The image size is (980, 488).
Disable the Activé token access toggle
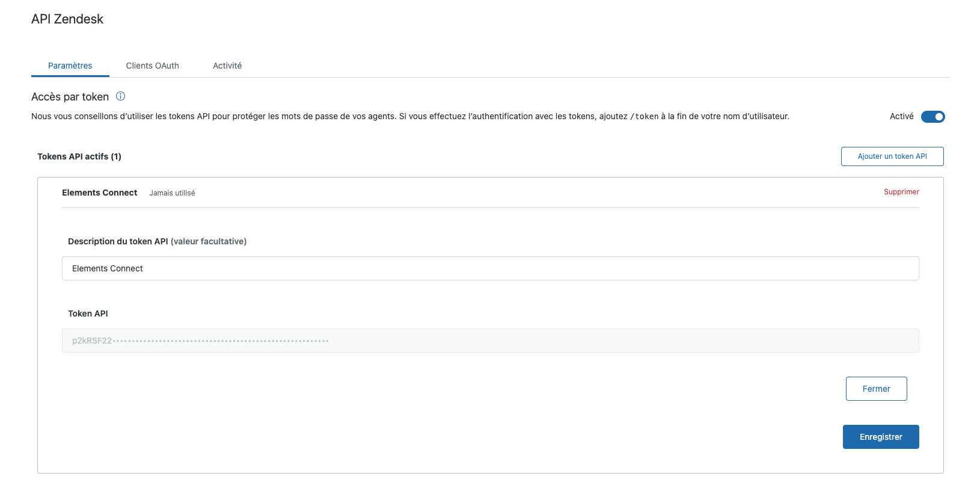[933, 117]
